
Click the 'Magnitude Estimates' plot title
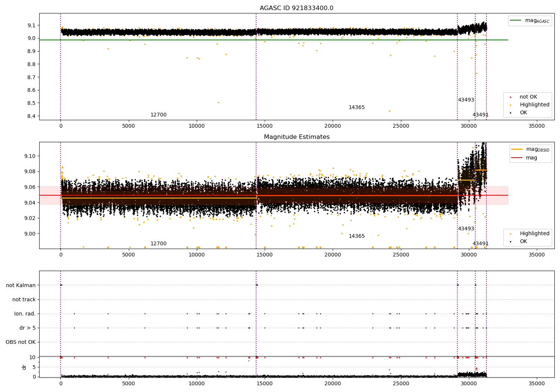click(296, 137)
